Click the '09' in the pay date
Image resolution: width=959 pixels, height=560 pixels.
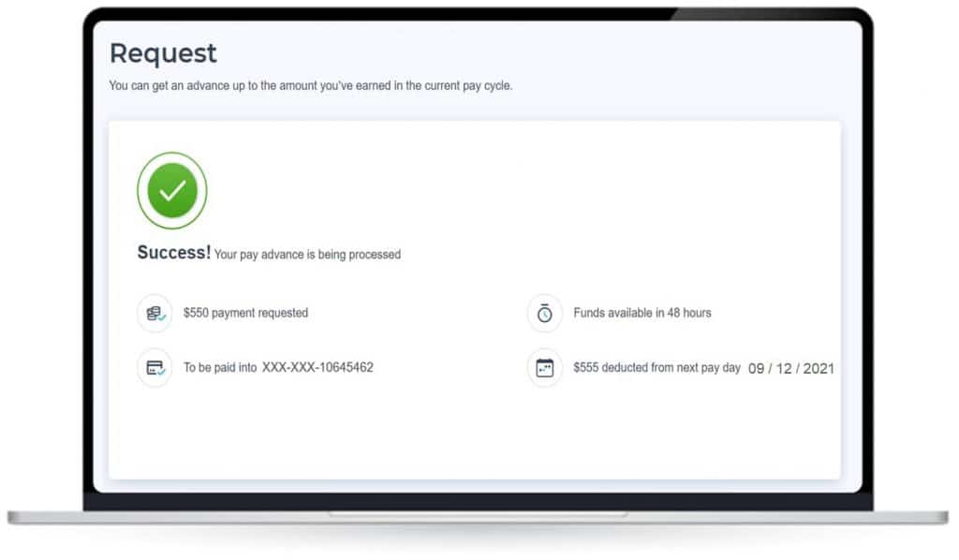coord(757,368)
